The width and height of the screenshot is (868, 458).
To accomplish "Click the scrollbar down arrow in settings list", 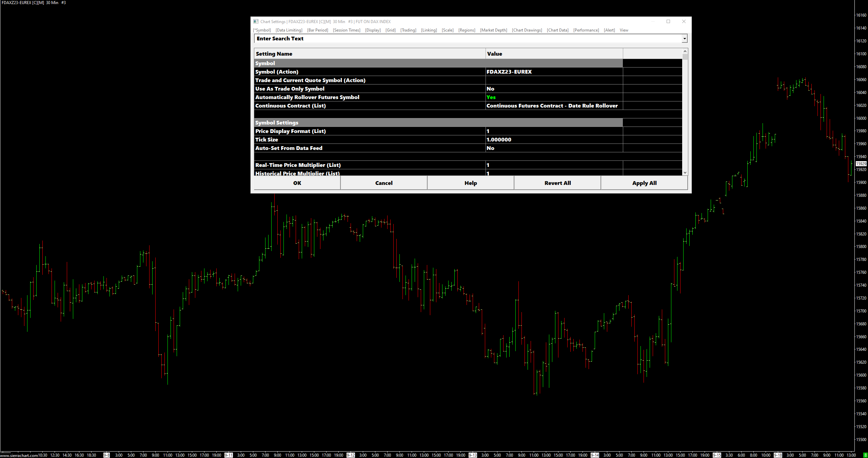I will pos(685,173).
